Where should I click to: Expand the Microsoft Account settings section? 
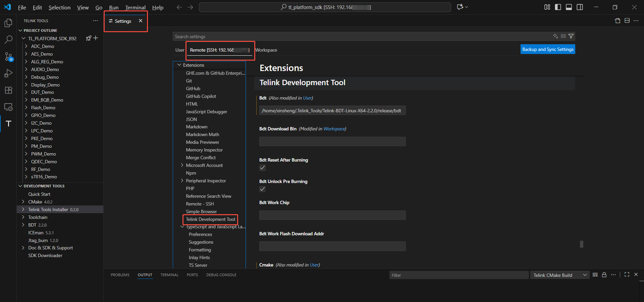point(182,165)
